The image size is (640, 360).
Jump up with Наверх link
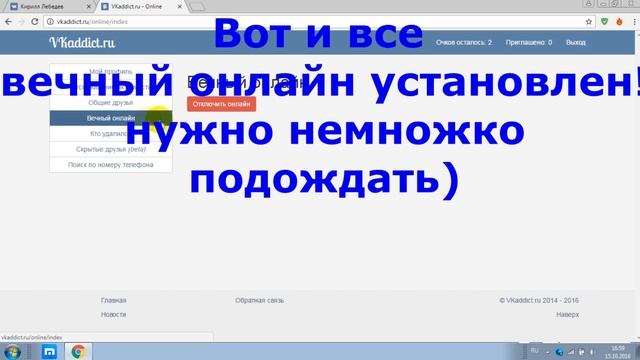pyautogui.click(x=567, y=315)
